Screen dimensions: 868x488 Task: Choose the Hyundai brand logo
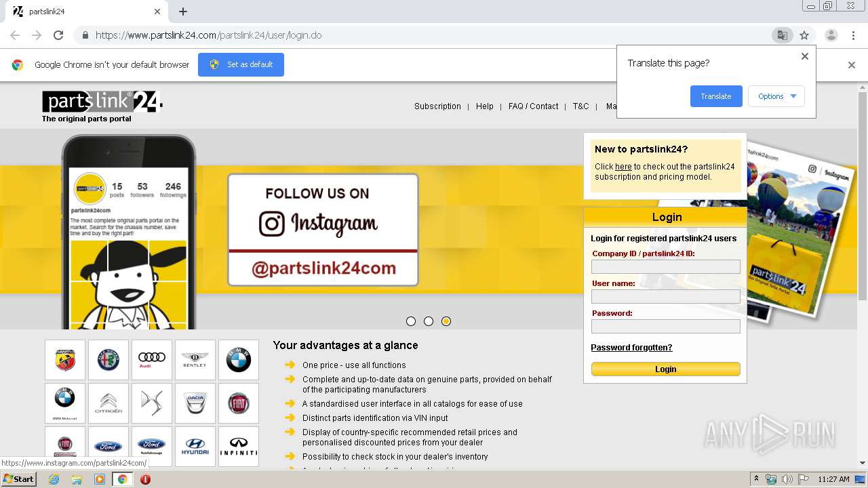coord(195,447)
